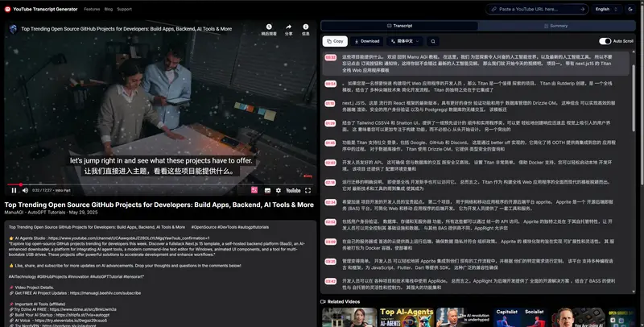Open the Support menu item

pos(124,9)
